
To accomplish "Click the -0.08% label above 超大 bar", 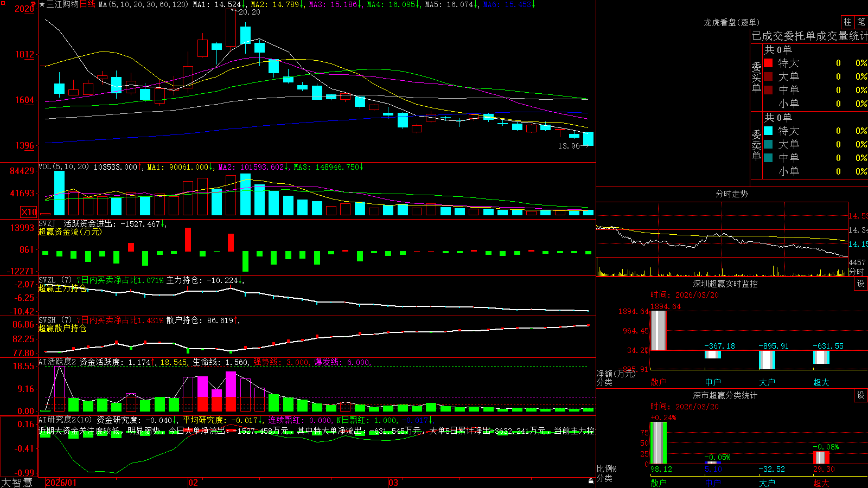I will coord(826,447).
